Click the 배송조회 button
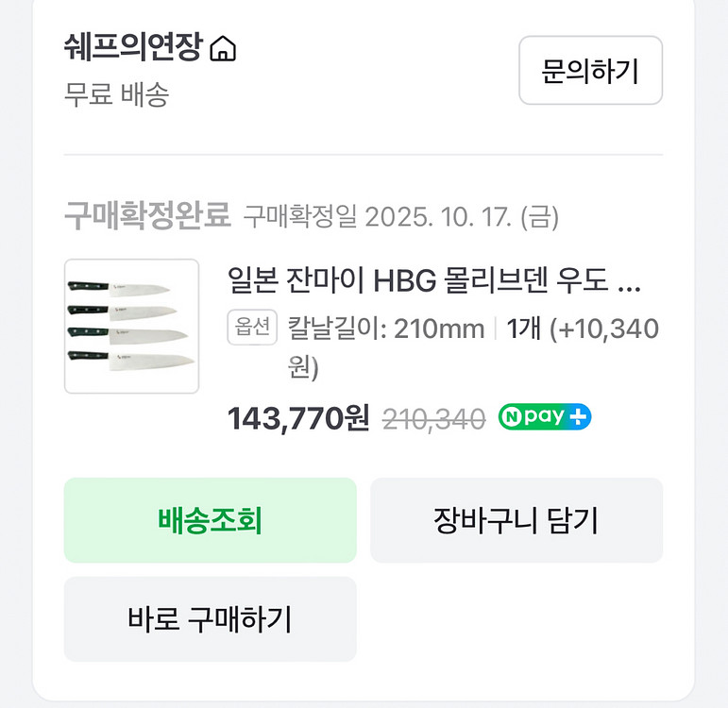Image resolution: width=728 pixels, height=708 pixels. coord(210,520)
